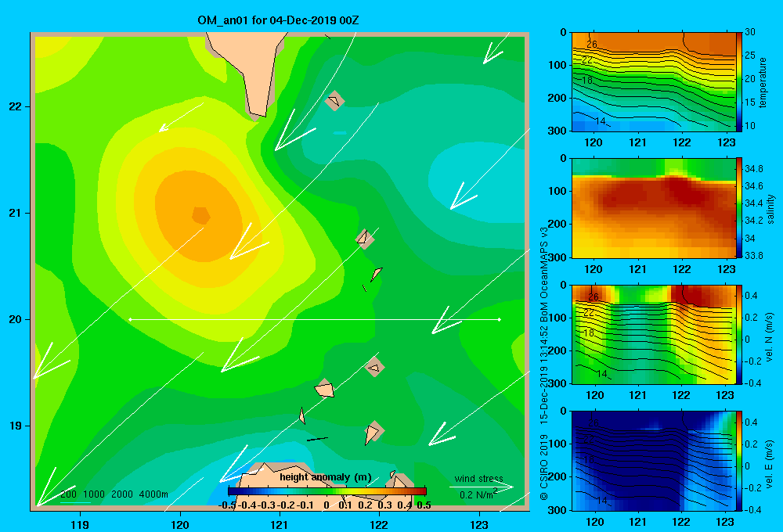Click the 'height anomaly (m)' label
The image size is (783, 532).
(x=325, y=477)
